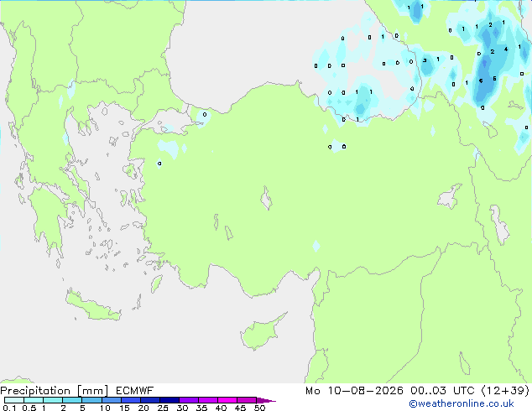Click the above-50 mm legend arrow tip
The image size is (532, 411).
point(266,400)
